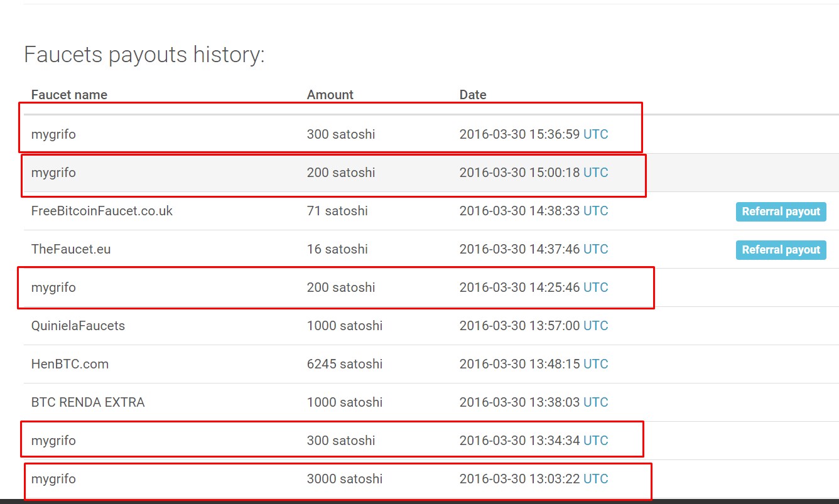Click UTC link beside 15:00:18 timestamp
This screenshot has width=839, height=504.
[x=595, y=173]
